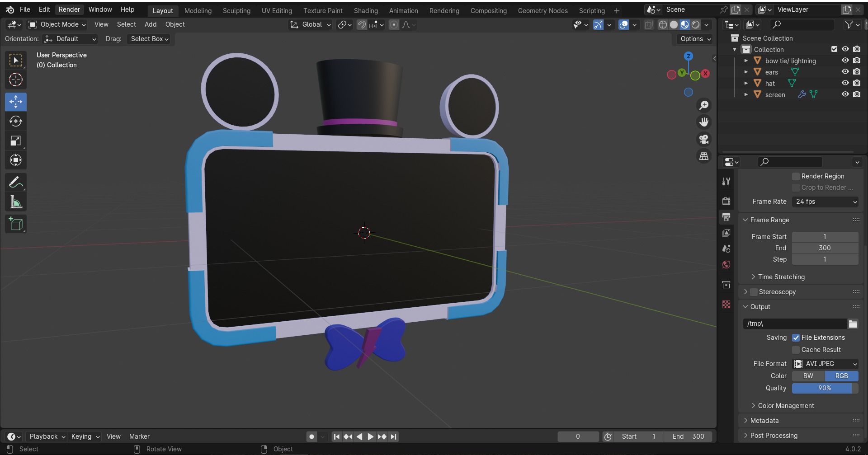Open the Scene properties tab
This screenshot has height=455, width=868.
726,249
